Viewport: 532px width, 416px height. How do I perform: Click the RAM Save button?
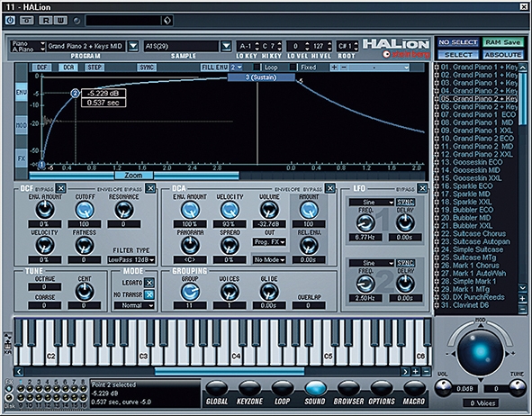coord(503,42)
